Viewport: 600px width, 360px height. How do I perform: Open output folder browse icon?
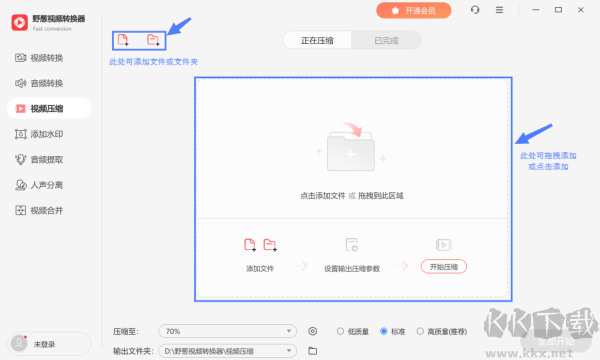[x=313, y=350]
